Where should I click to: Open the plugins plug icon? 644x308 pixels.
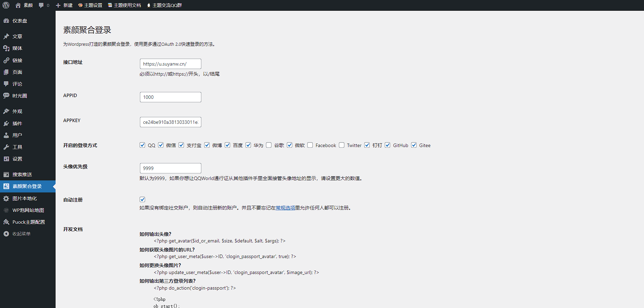(x=6, y=123)
